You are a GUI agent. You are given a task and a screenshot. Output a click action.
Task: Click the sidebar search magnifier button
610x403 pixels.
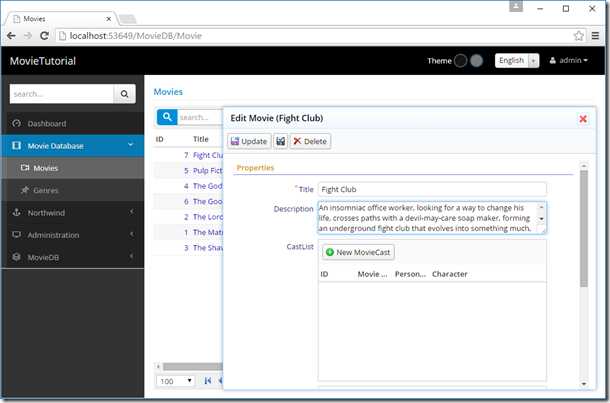[x=124, y=94]
